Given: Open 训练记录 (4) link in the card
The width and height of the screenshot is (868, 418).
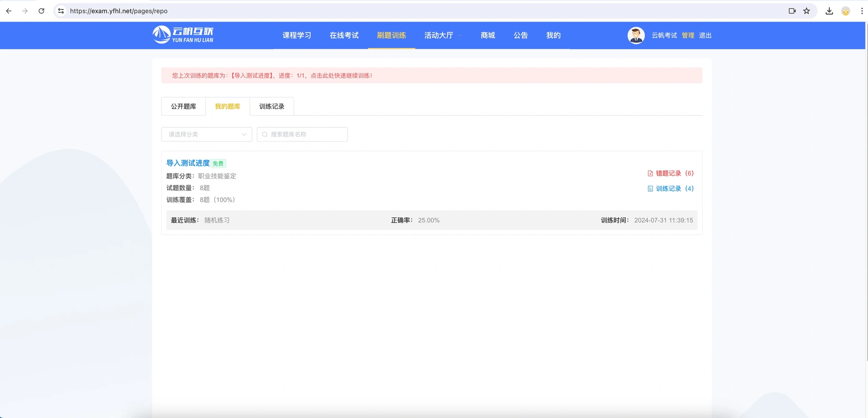Looking at the screenshot, I should click(x=671, y=189).
